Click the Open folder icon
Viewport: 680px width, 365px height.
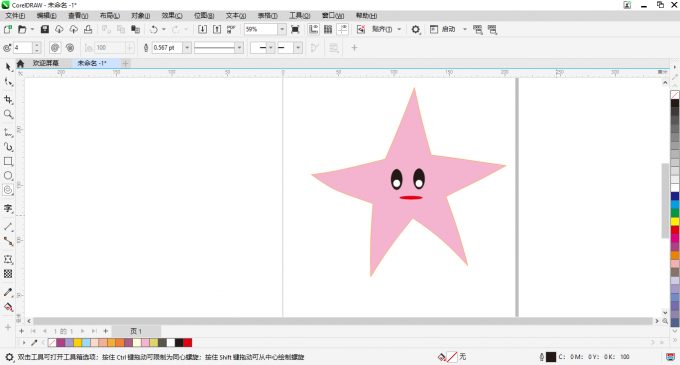coord(22,29)
